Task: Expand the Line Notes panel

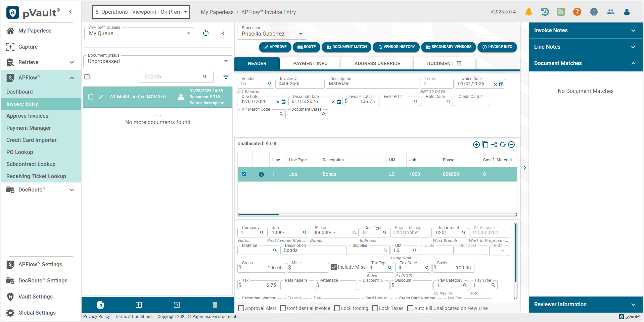Action: click(585, 47)
